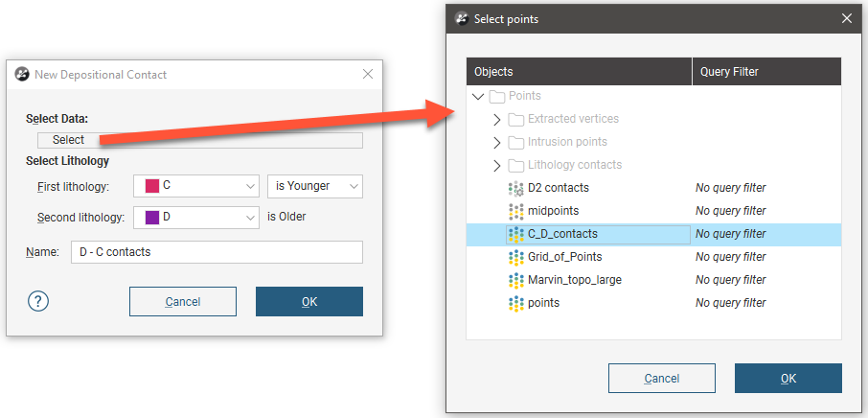Click the magenta C lithology color swatch

152,186
